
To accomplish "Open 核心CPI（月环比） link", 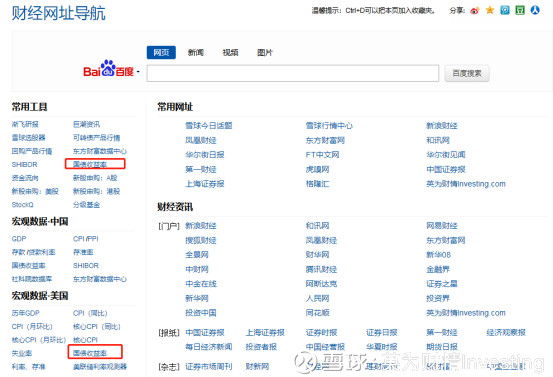I will [x=39, y=340].
